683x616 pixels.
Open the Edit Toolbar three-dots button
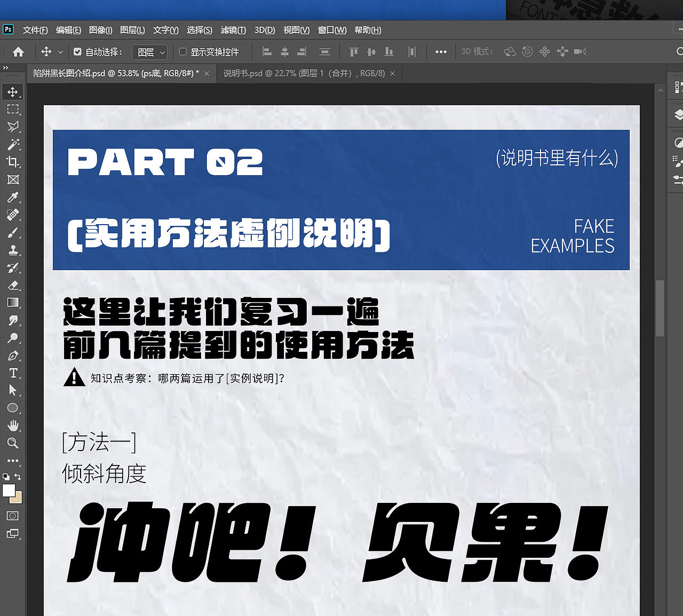(13, 460)
